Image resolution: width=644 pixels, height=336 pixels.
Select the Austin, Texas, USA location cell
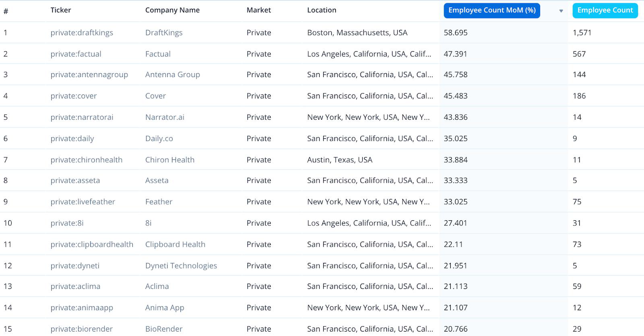340,160
